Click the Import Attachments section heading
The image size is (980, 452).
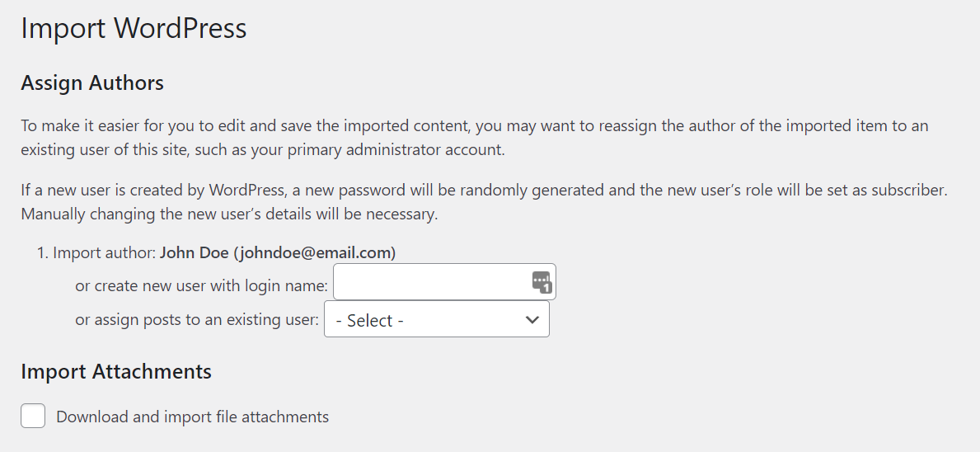click(116, 372)
